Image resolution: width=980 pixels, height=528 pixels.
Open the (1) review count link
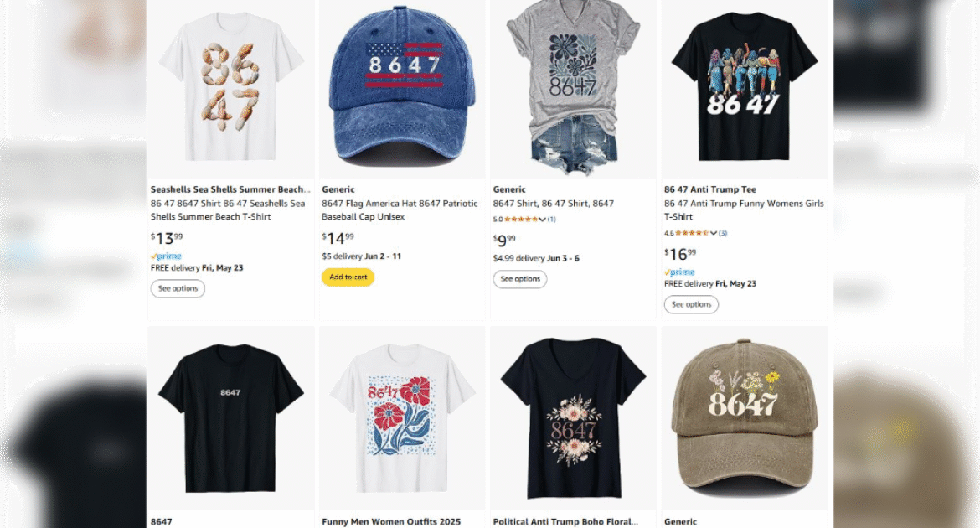tap(551, 220)
